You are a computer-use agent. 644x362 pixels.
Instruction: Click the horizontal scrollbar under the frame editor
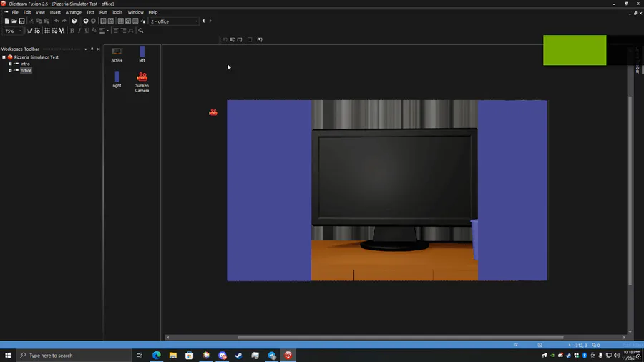[x=400, y=338]
